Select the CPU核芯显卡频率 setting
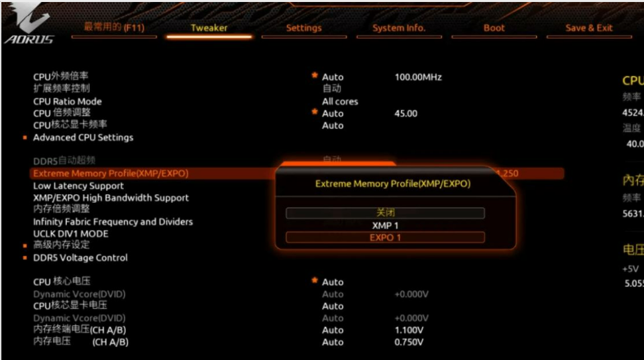Viewport: 644px width, 360px height. 70,125
